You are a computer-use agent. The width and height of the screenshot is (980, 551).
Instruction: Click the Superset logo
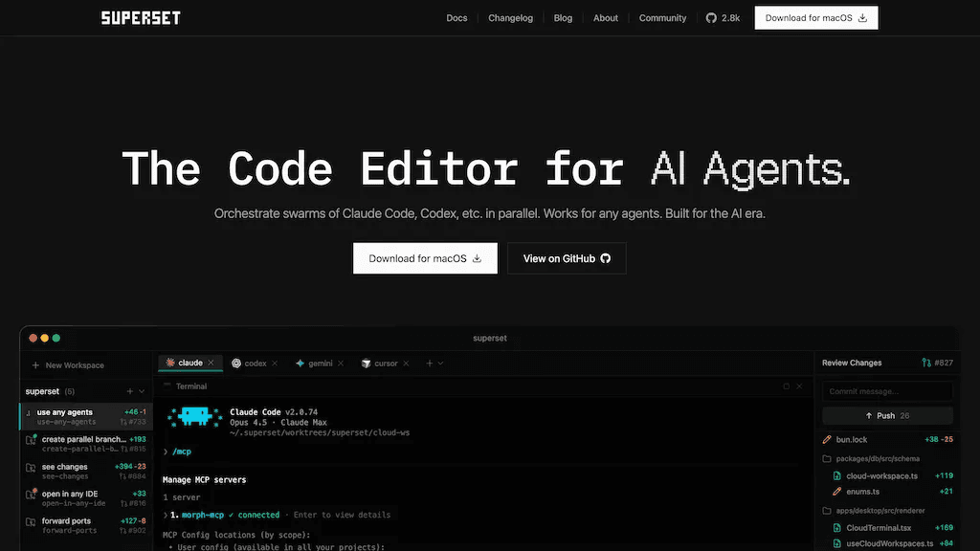141,18
